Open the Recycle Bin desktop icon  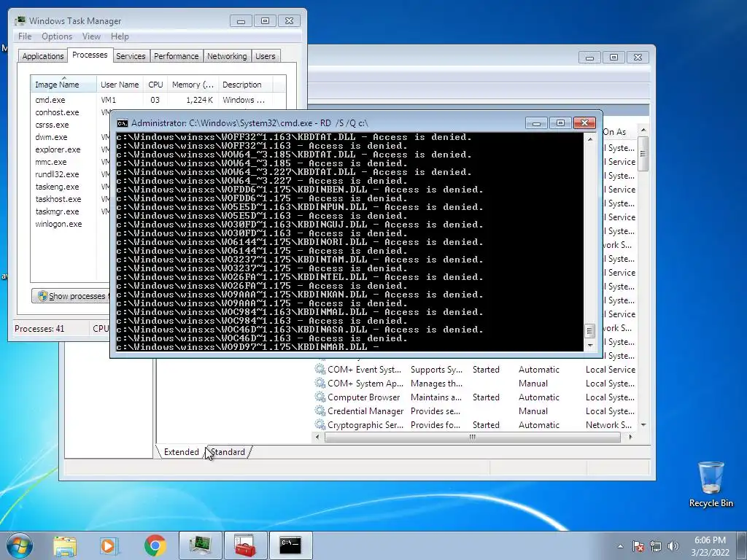tap(711, 484)
